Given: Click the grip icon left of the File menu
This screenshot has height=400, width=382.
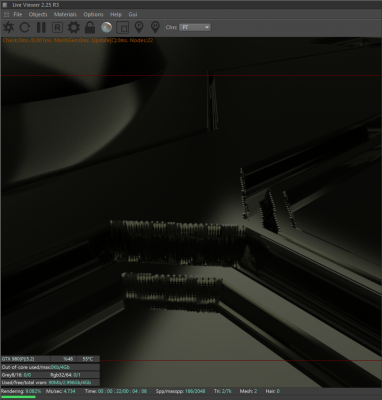Looking at the screenshot, I should pos(6,14).
